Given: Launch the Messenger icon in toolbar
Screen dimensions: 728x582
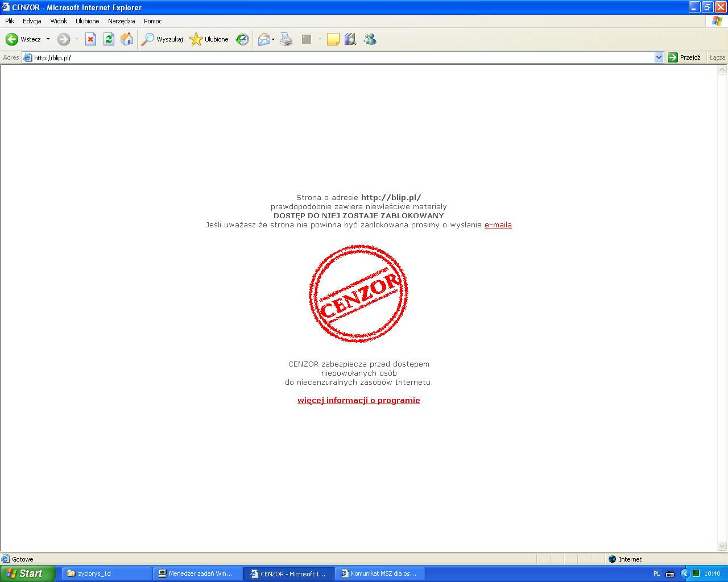Looking at the screenshot, I should pyautogui.click(x=370, y=39).
